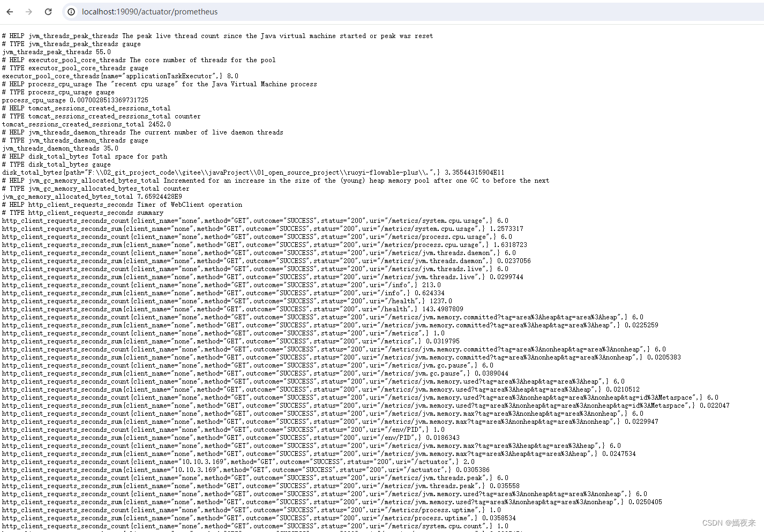Select the 'jvm_threads_peak_threads 55.0' line
Image resolution: width=764 pixels, height=532 pixels.
click(57, 52)
